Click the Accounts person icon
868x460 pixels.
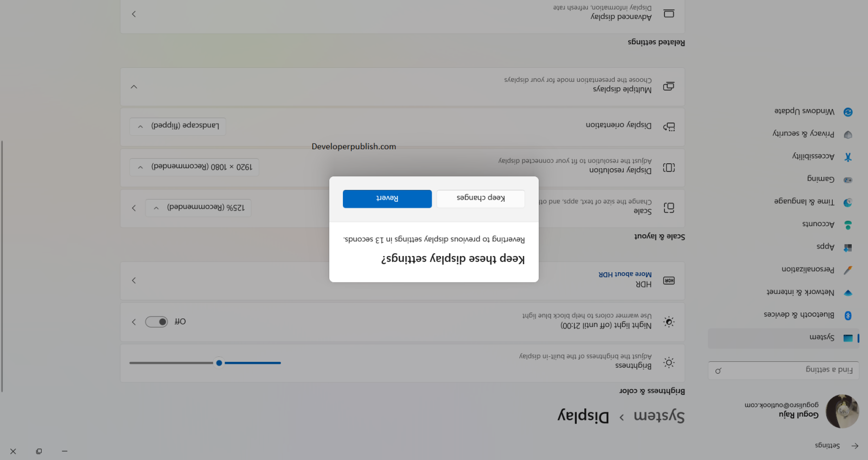point(848,225)
